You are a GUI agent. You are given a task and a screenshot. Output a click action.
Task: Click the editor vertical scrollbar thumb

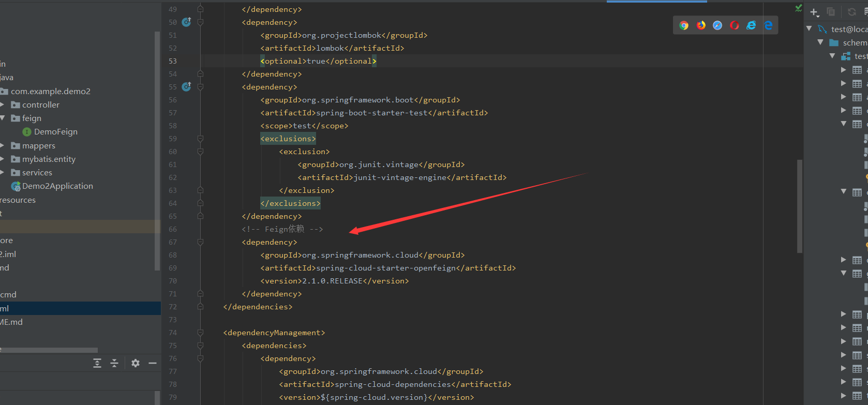pos(800,206)
